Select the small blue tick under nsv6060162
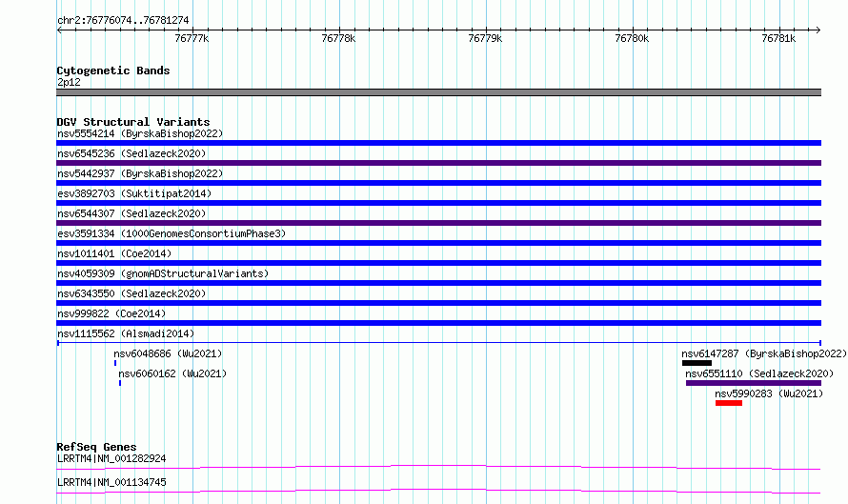Image resolution: width=848 pixels, height=504 pixels. point(120,383)
